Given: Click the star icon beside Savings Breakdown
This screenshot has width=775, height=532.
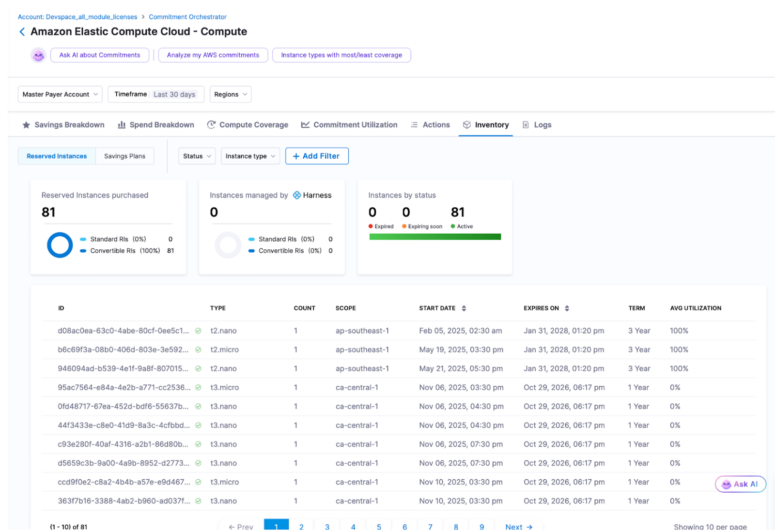Looking at the screenshot, I should [x=26, y=125].
